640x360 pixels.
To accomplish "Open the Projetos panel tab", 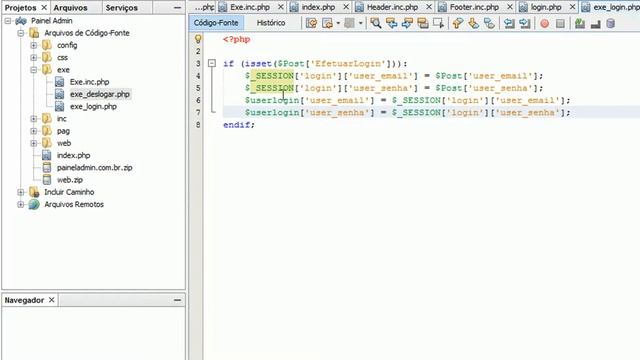I will [x=20, y=7].
